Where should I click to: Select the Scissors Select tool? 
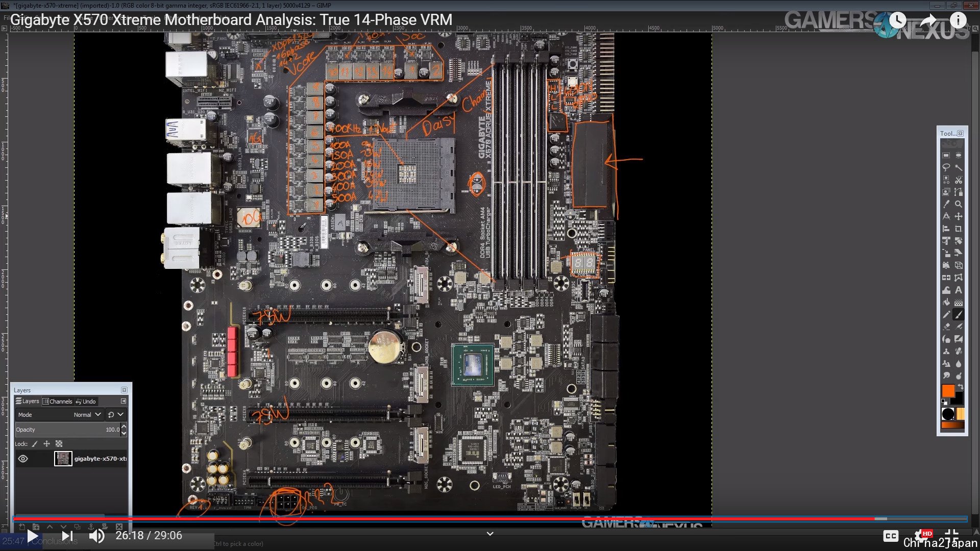959,180
